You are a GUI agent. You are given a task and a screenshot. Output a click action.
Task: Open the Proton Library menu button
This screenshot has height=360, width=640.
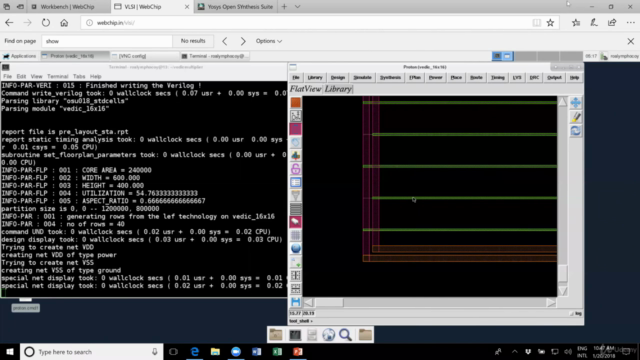click(315, 78)
